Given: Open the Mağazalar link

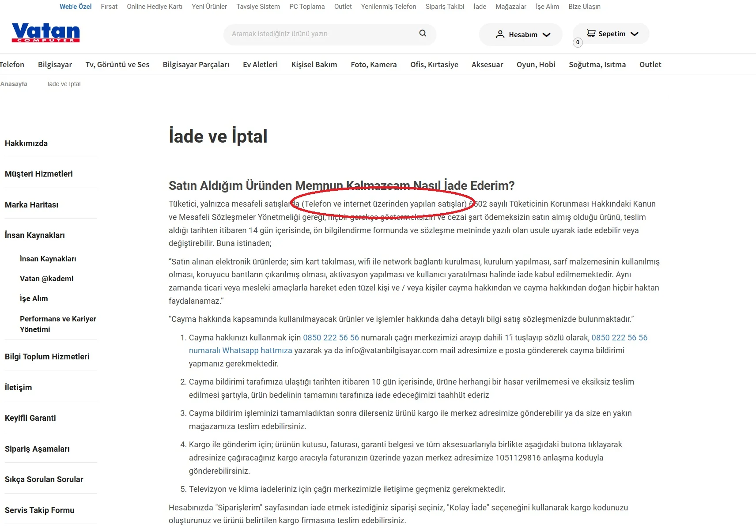Looking at the screenshot, I should tap(511, 7).
